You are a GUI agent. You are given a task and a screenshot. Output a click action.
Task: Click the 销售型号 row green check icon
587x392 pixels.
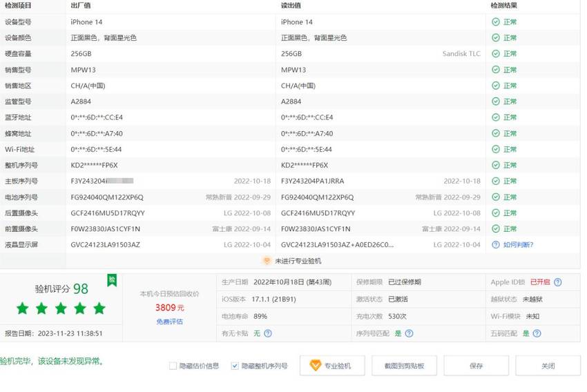click(x=496, y=70)
